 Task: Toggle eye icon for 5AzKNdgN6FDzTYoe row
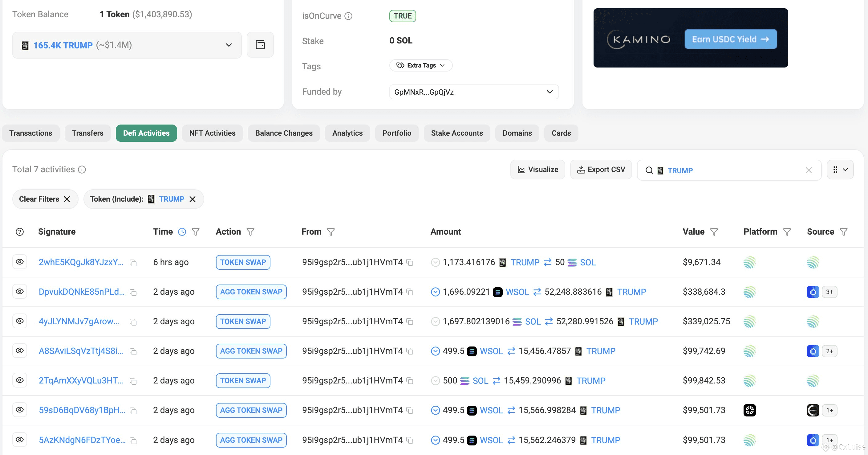click(20, 440)
